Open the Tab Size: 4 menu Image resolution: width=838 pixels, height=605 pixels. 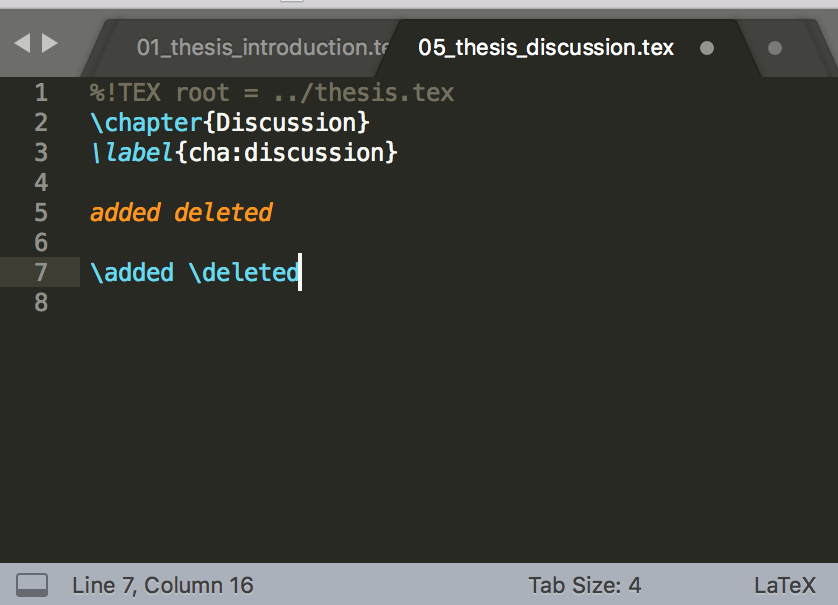[x=585, y=585]
